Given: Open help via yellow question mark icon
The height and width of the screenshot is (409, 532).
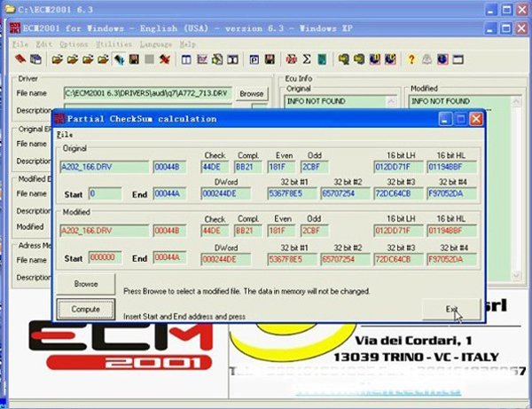Looking at the screenshot, I should click(411, 59).
